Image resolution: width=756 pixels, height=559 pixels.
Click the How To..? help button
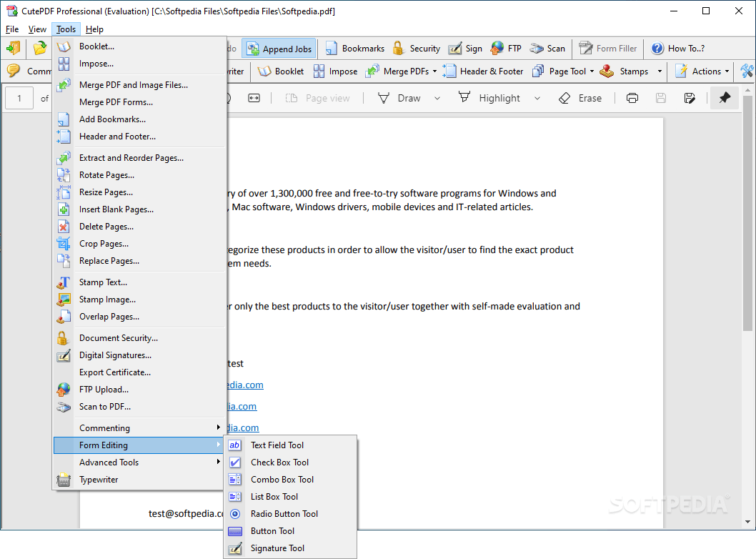click(677, 48)
